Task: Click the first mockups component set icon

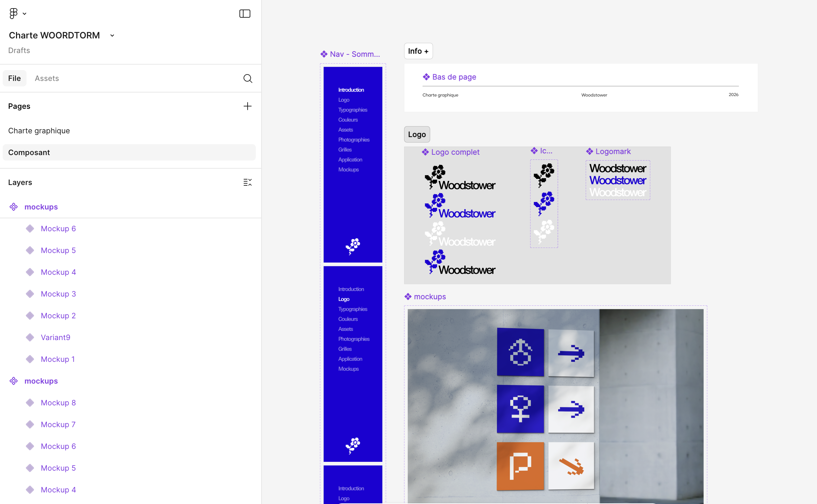Action: (14, 207)
